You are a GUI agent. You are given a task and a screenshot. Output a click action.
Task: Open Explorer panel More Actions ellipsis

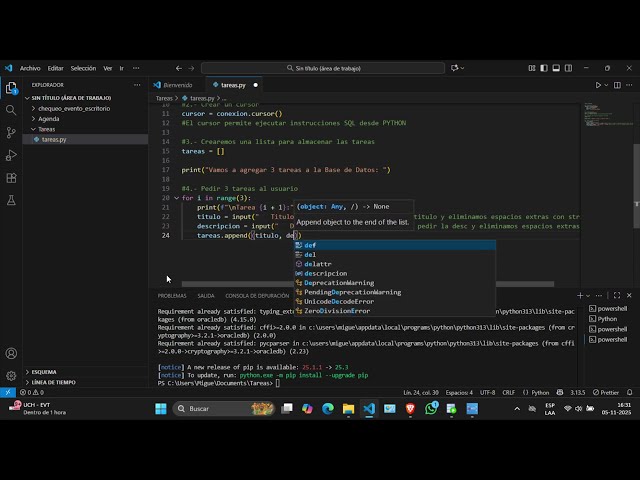[137, 85]
